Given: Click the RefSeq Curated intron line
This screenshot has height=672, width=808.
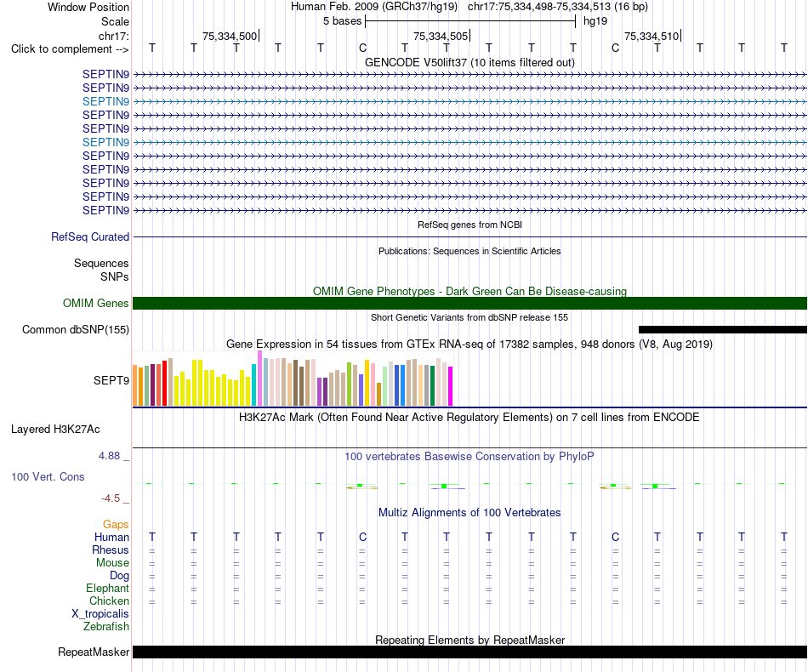Looking at the screenshot, I should [x=469, y=237].
